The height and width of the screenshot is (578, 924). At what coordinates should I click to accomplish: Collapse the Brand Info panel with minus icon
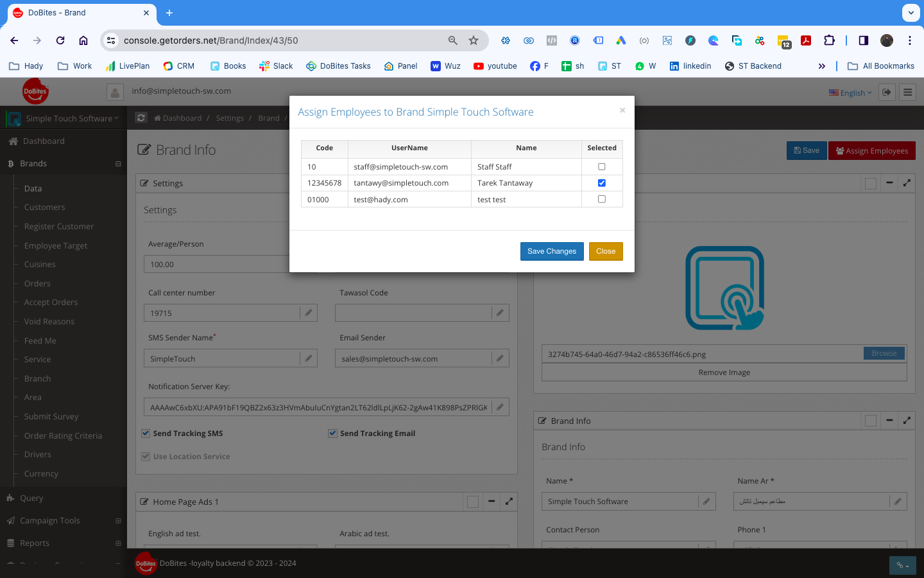click(889, 421)
